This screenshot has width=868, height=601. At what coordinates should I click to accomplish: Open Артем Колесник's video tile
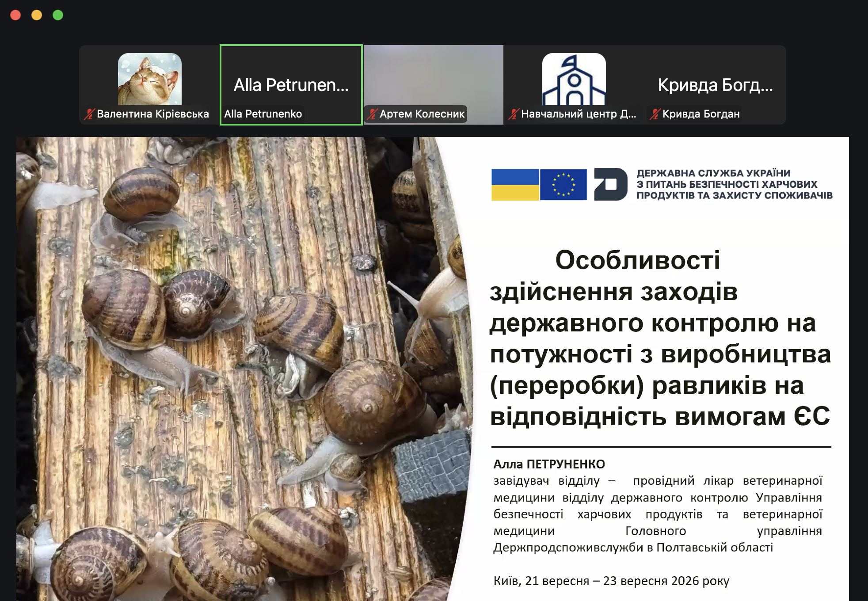pos(433,85)
